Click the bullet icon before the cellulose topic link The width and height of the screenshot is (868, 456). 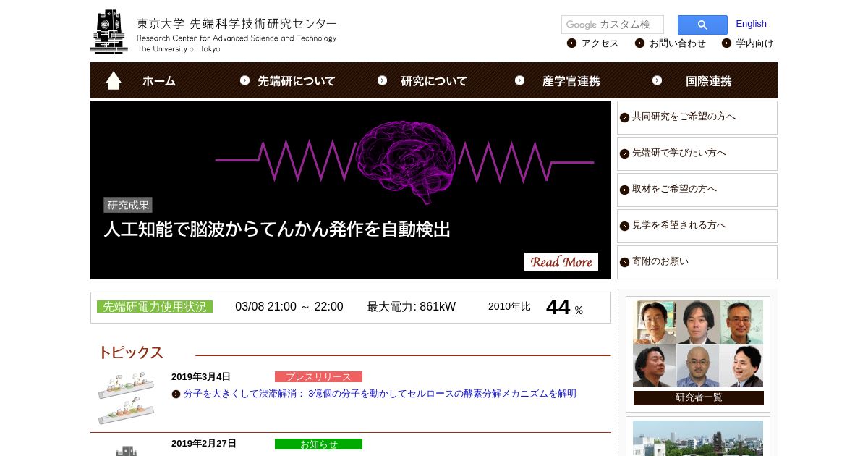[176, 394]
